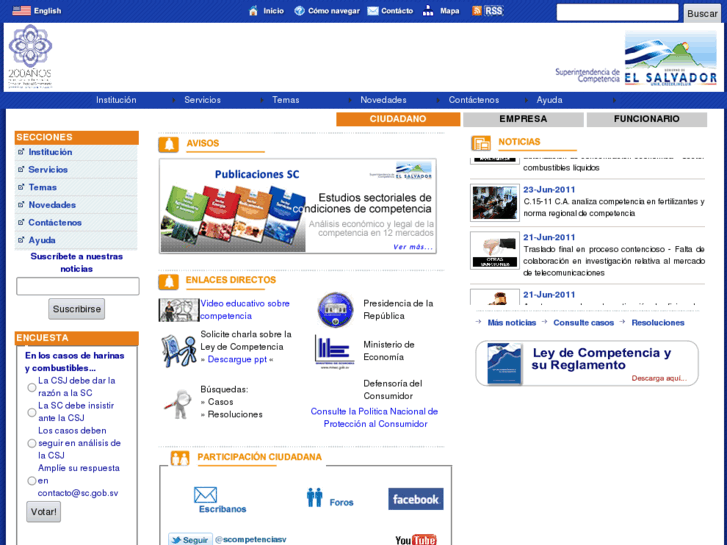Select 'Amplíe su respuesta' radio option

(x=32, y=481)
